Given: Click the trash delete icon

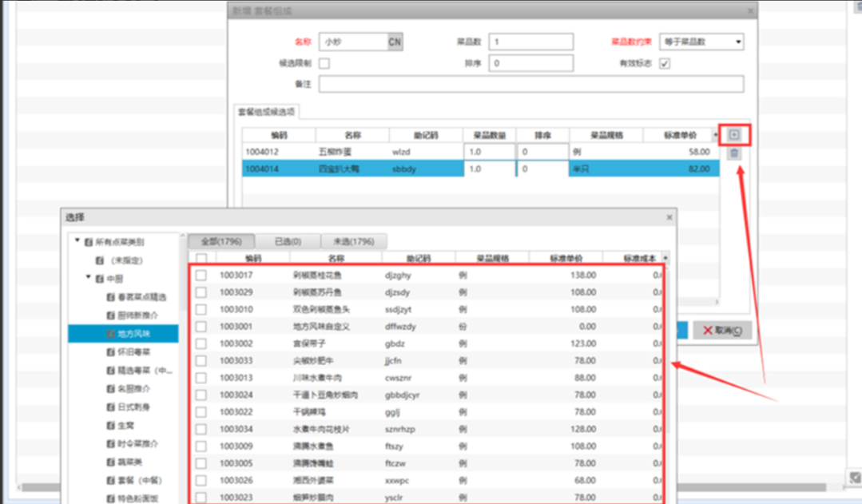Looking at the screenshot, I should (734, 153).
